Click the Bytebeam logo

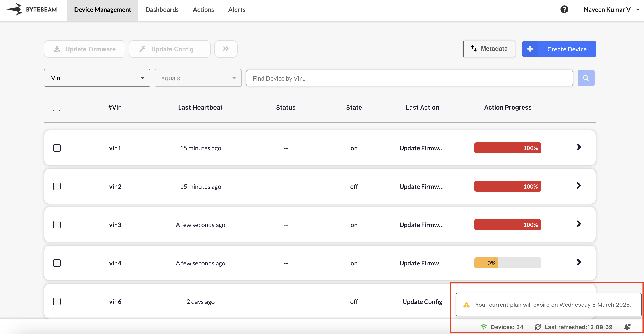[x=32, y=10]
